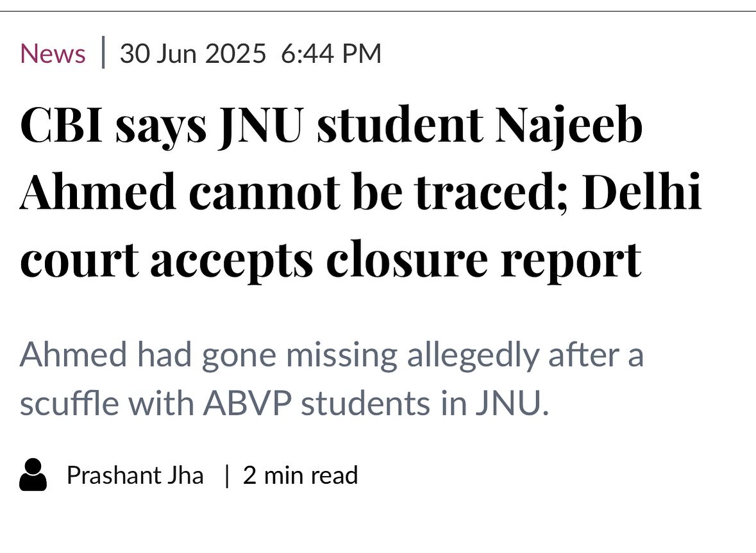Open the News category link
The image size is (756, 553).
(x=53, y=54)
